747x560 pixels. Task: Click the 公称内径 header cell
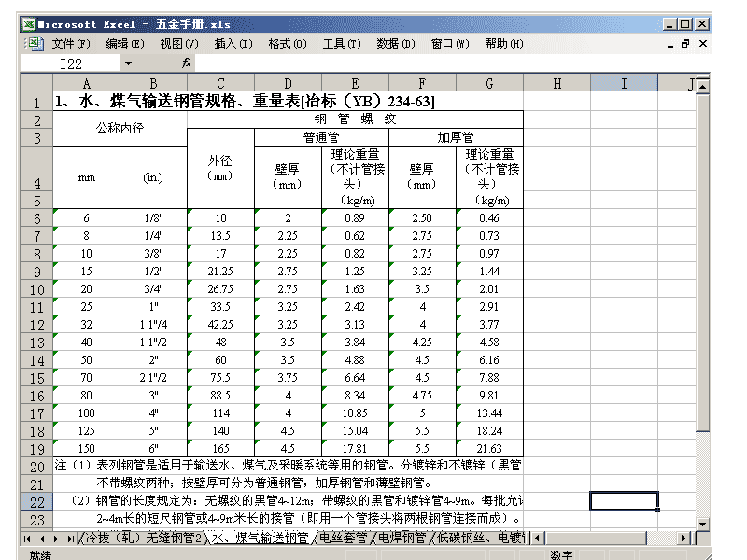pyautogui.click(x=120, y=128)
